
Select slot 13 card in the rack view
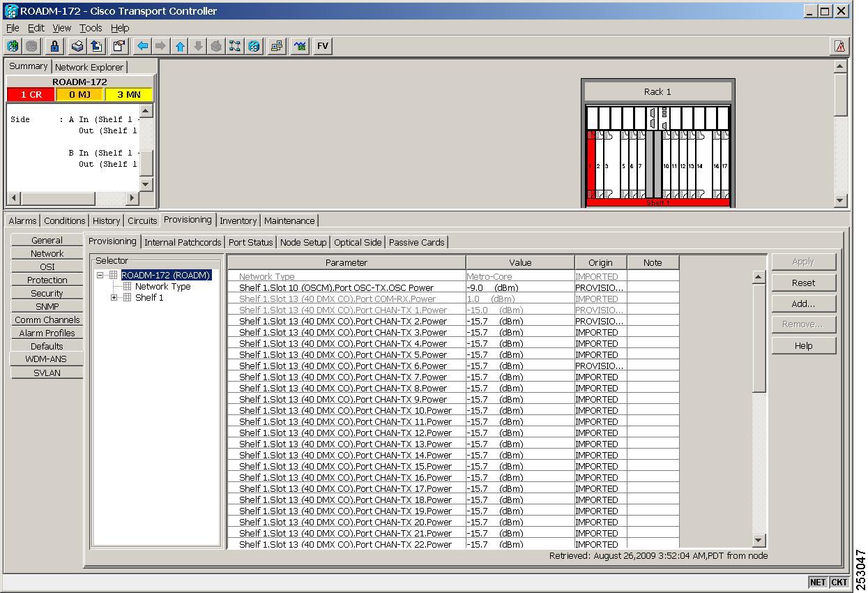click(691, 165)
